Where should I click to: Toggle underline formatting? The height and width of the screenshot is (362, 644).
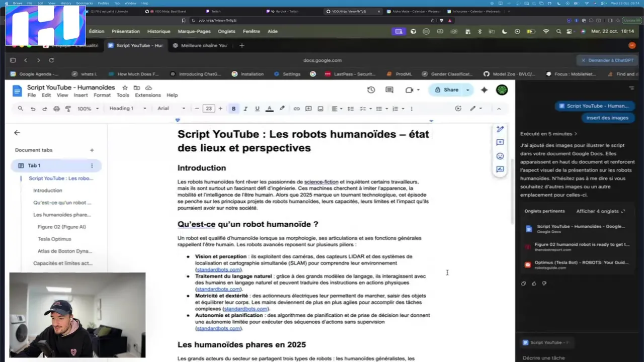[257, 109]
